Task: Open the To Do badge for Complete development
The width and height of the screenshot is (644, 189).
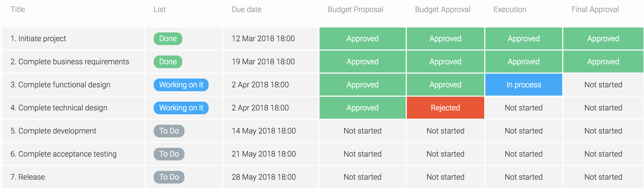Action: click(169, 131)
